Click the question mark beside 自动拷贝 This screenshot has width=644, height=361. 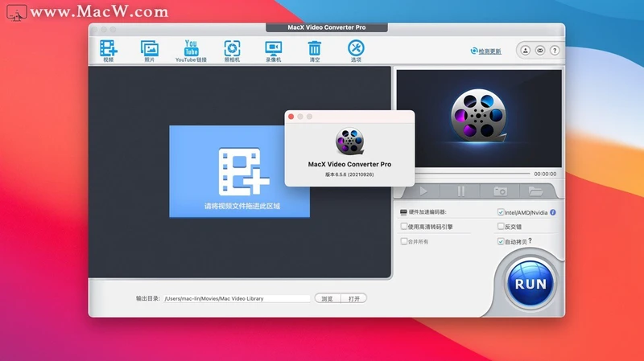[x=530, y=241]
